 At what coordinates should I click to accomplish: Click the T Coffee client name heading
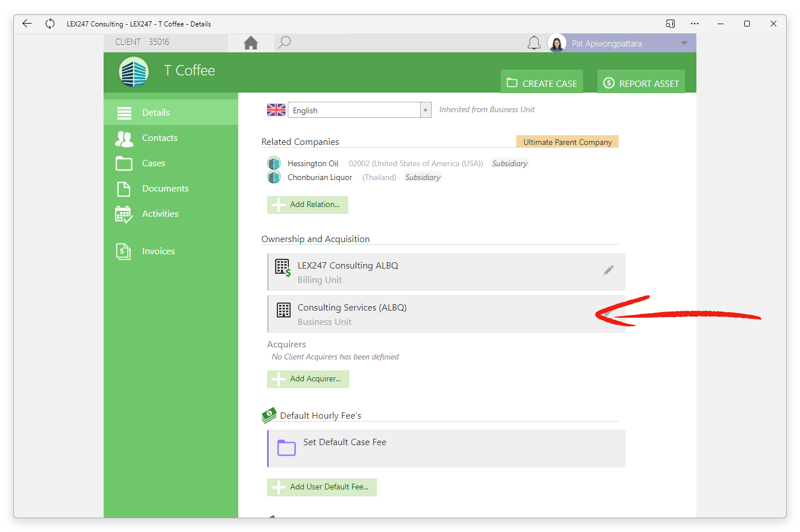point(189,70)
